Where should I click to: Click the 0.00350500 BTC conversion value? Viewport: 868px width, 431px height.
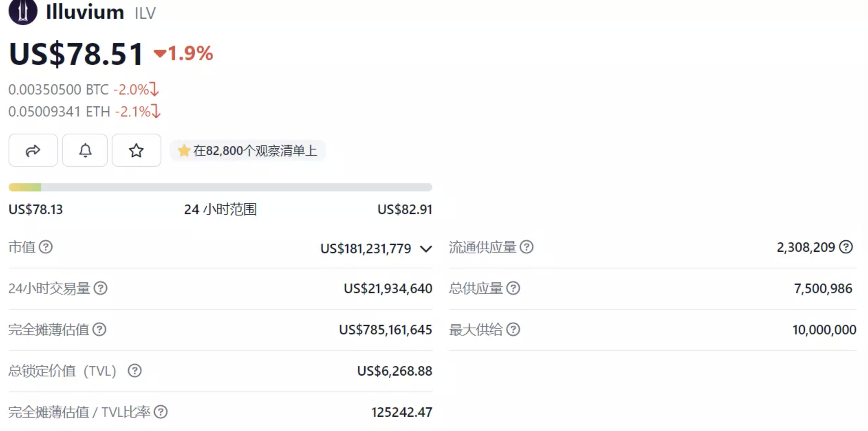(x=58, y=89)
